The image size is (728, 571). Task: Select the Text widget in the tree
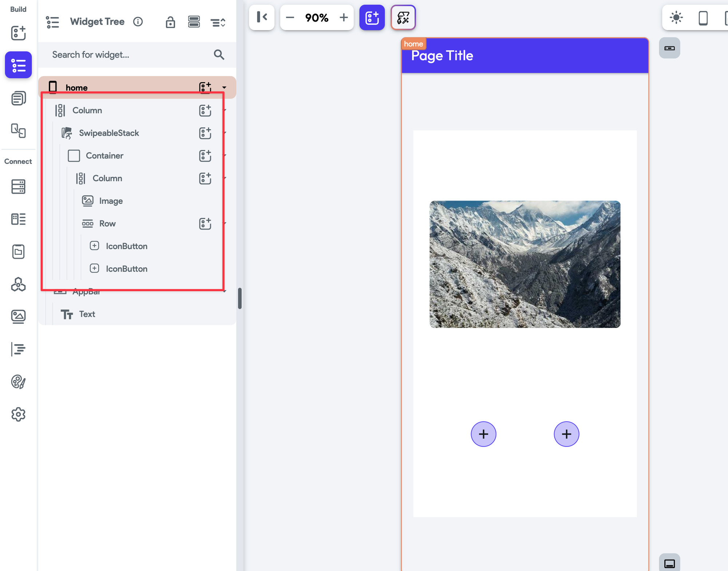pyautogui.click(x=87, y=314)
